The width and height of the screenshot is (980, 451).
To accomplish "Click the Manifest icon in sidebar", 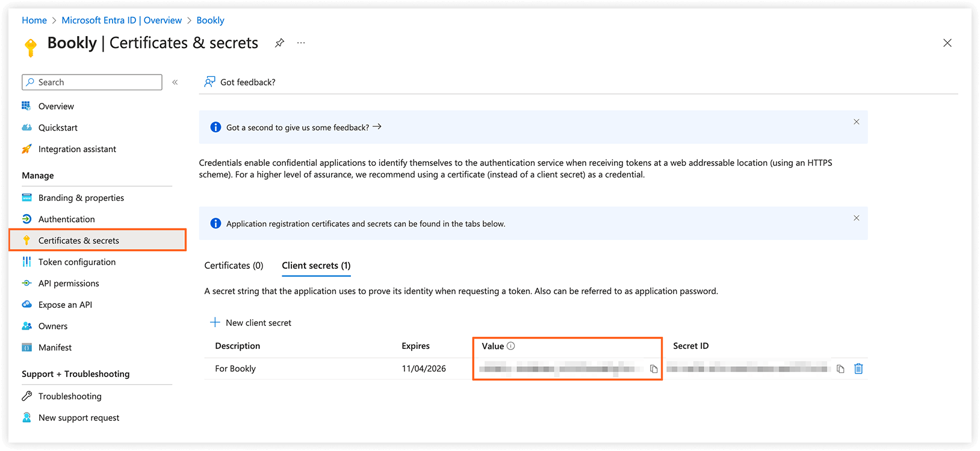I will pyautogui.click(x=26, y=348).
